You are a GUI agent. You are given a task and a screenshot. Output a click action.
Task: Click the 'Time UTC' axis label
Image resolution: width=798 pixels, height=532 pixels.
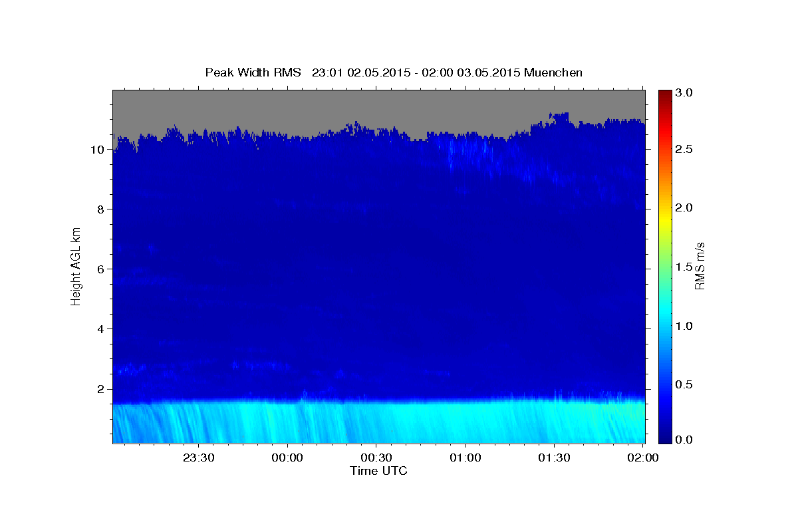[378, 471]
